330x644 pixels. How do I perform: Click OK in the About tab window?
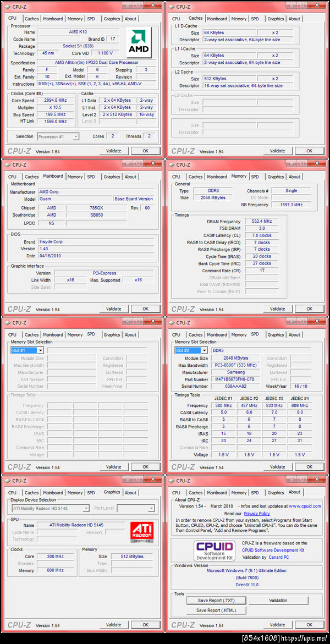[310, 625]
